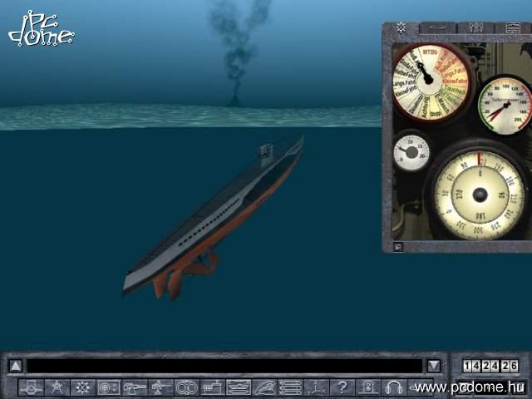Click the depth gauge with red needle
The image size is (532, 399).
click(505, 107)
